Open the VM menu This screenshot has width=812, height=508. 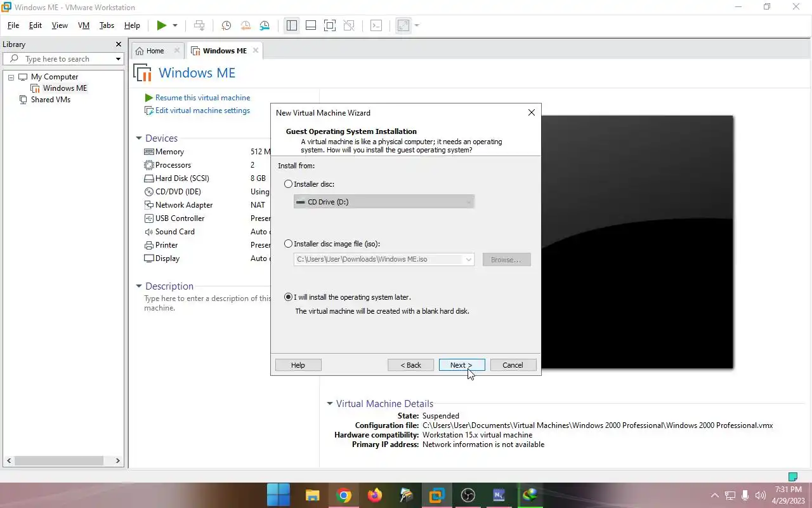click(84, 25)
